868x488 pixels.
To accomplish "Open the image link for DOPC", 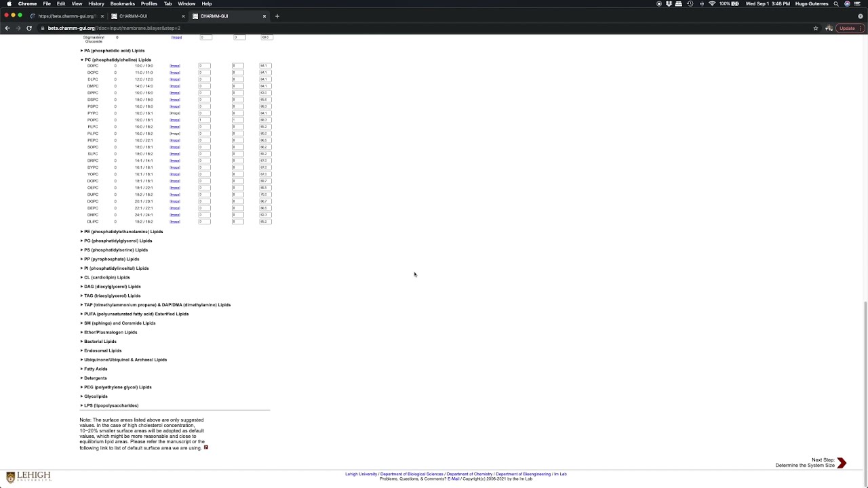I will [x=175, y=181].
